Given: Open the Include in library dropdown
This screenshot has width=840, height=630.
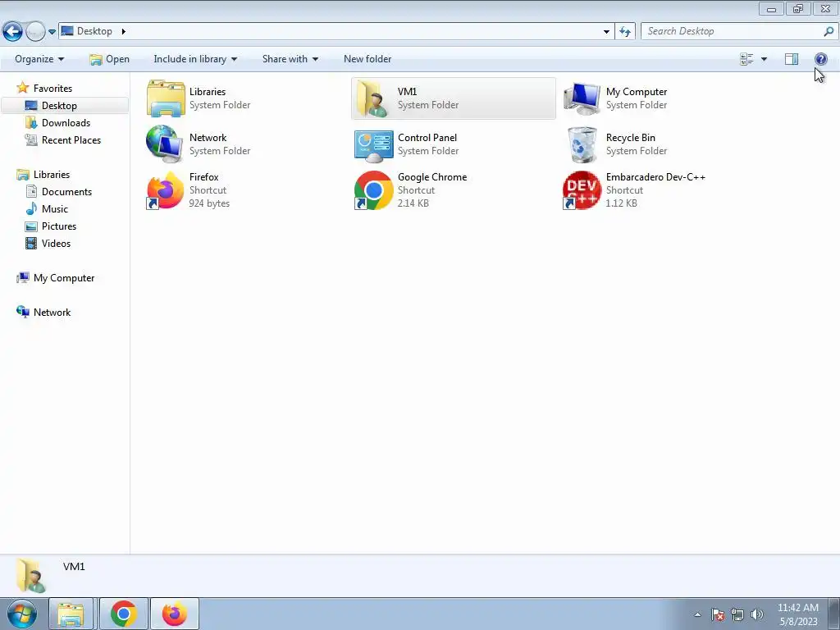Looking at the screenshot, I should (195, 59).
